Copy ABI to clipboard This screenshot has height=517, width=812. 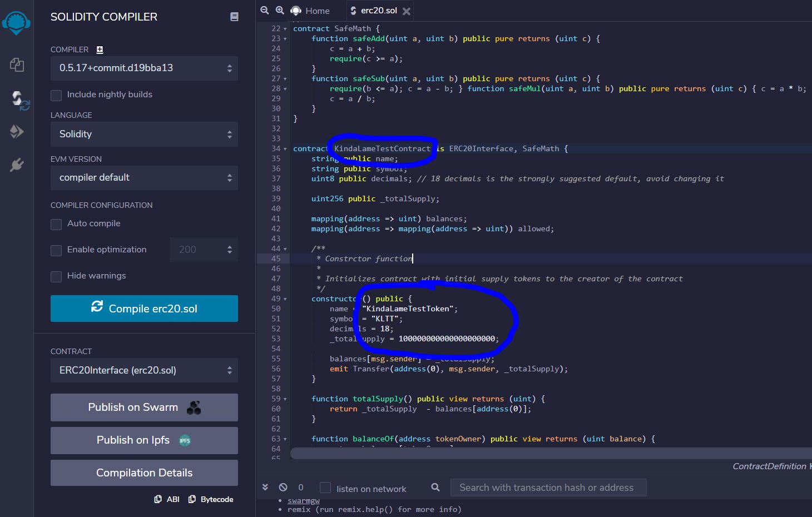pos(167,499)
